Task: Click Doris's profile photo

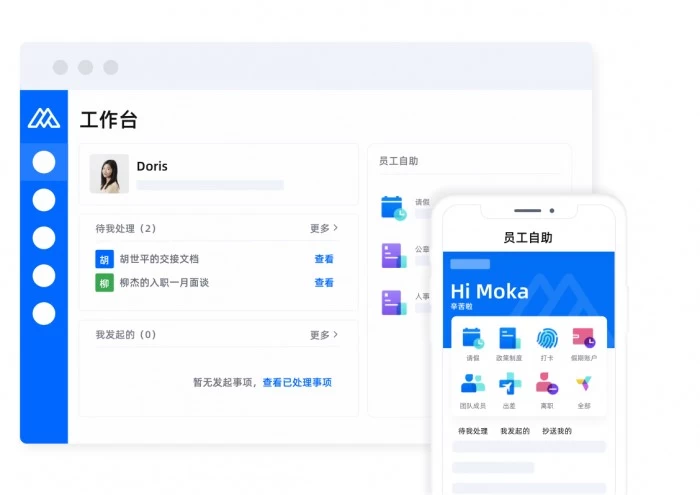Action: (109, 173)
